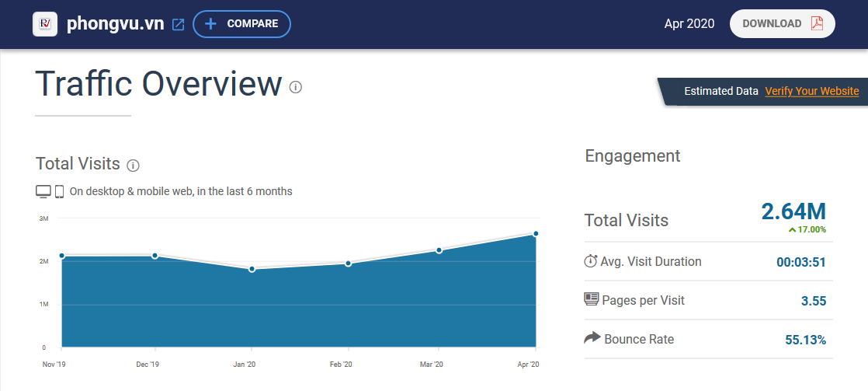Select the Apr '20 data point on chart
The image size is (868, 391).
(536, 233)
